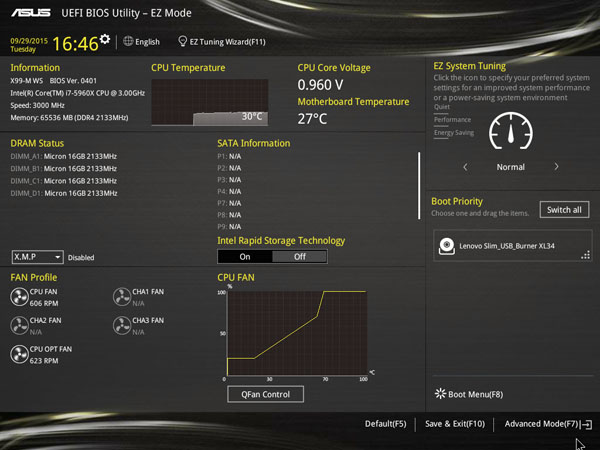Select the CPU OPT FAN icon
Image resolution: width=600 pixels, height=450 pixels.
click(x=19, y=354)
